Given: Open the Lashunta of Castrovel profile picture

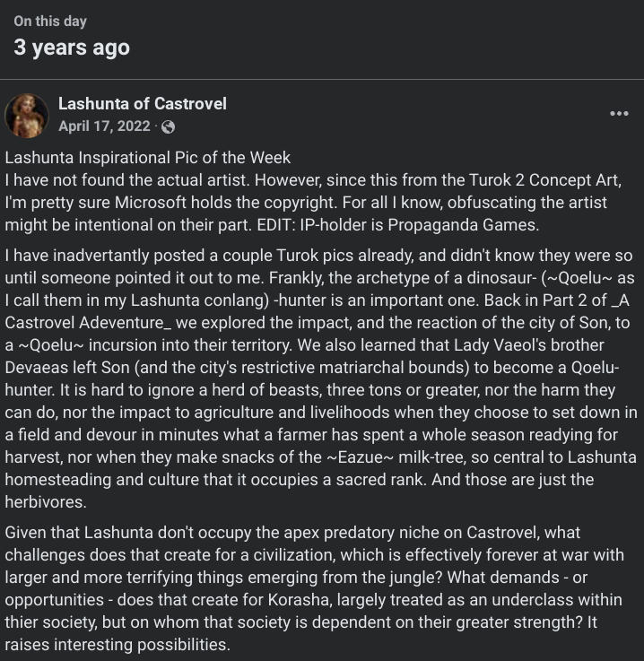Looking at the screenshot, I should [26, 116].
